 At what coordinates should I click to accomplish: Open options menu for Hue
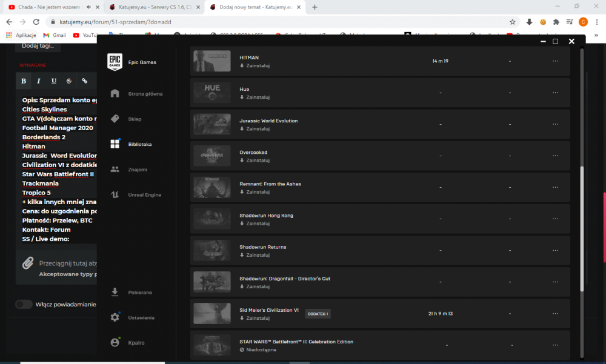click(555, 93)
